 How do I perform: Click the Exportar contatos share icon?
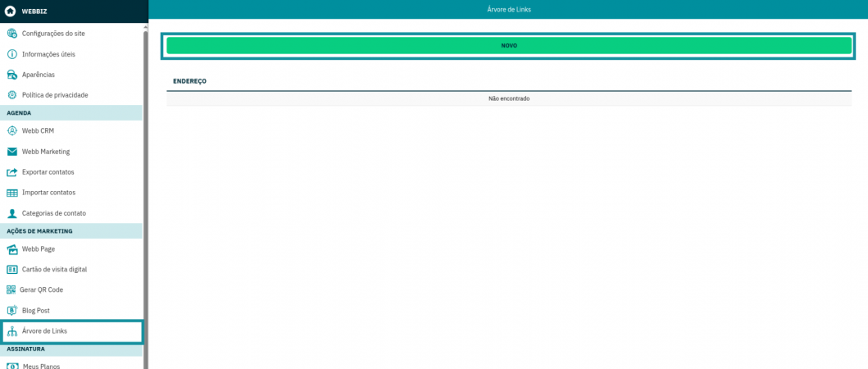[x=12, y=172]
